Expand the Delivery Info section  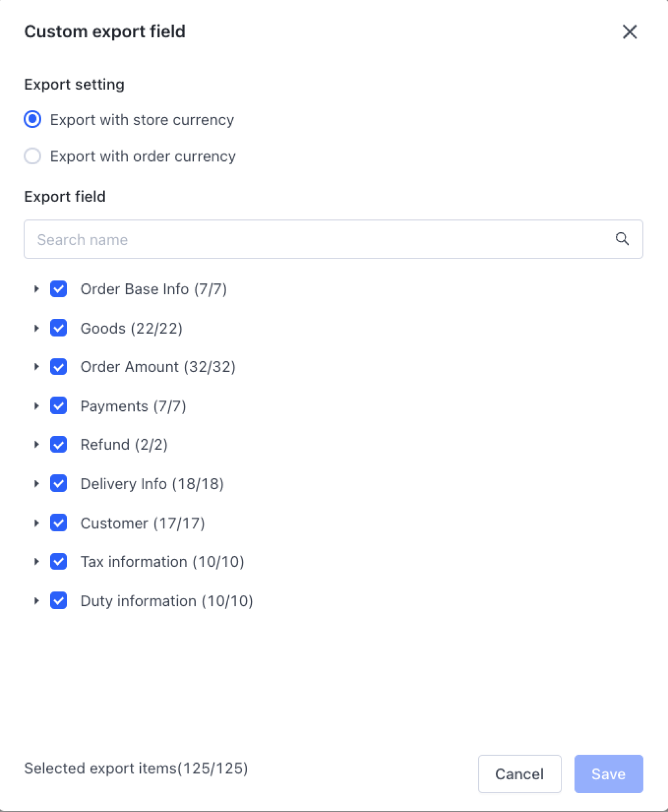(x=37, y=483)
